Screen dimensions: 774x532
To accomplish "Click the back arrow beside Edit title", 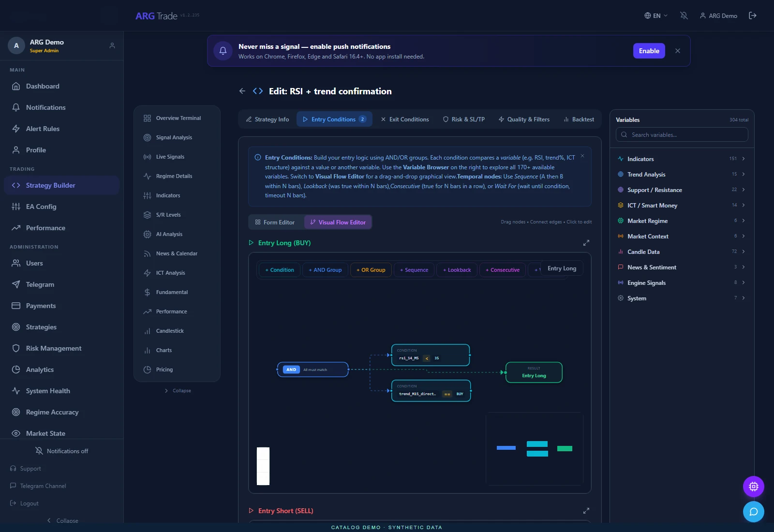I will (x=242, y=91).
